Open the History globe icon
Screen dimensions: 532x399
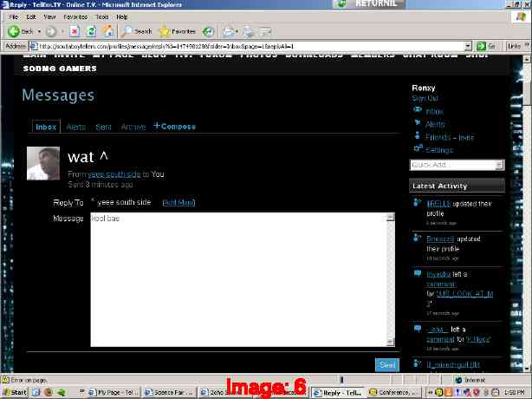(x=208, y=31)
